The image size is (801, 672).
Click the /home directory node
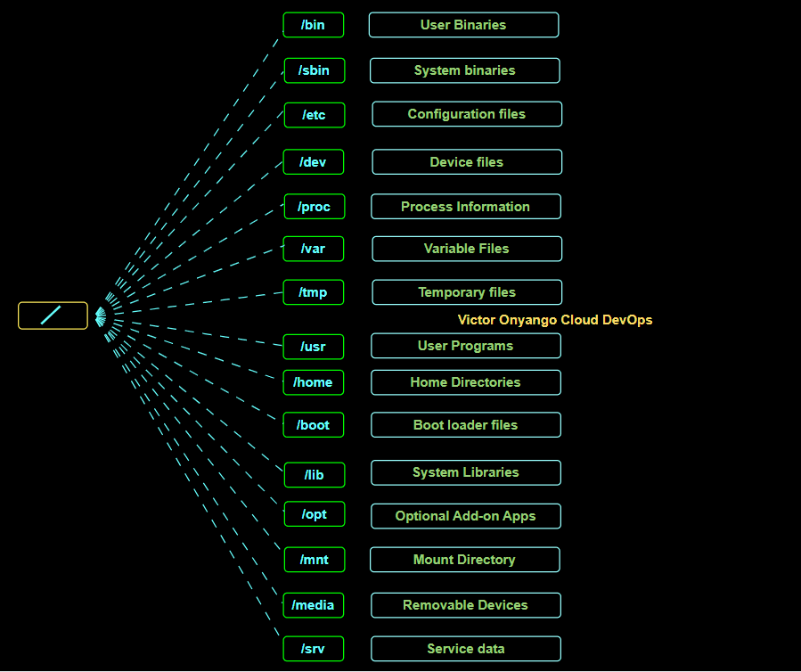click(x=313, y=382)
